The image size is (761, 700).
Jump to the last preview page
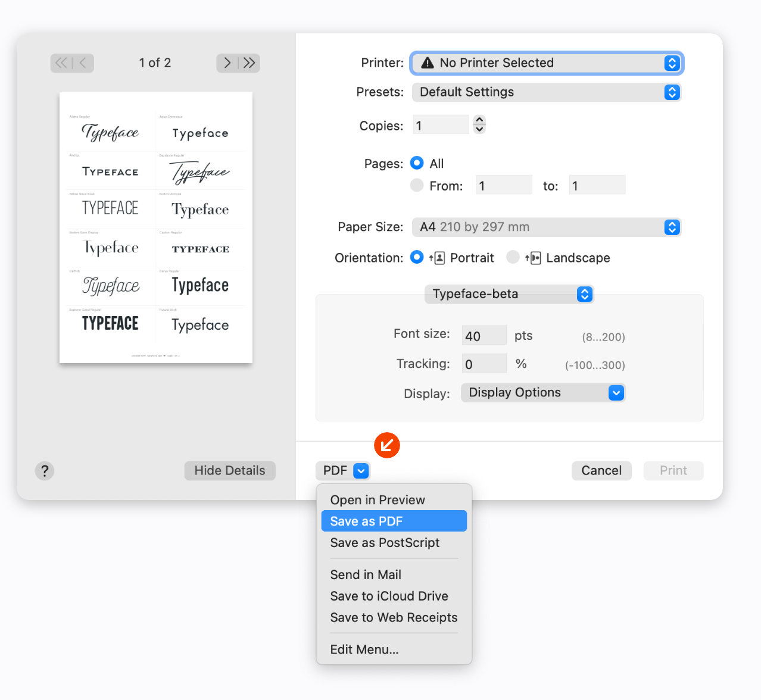point(249,62)
